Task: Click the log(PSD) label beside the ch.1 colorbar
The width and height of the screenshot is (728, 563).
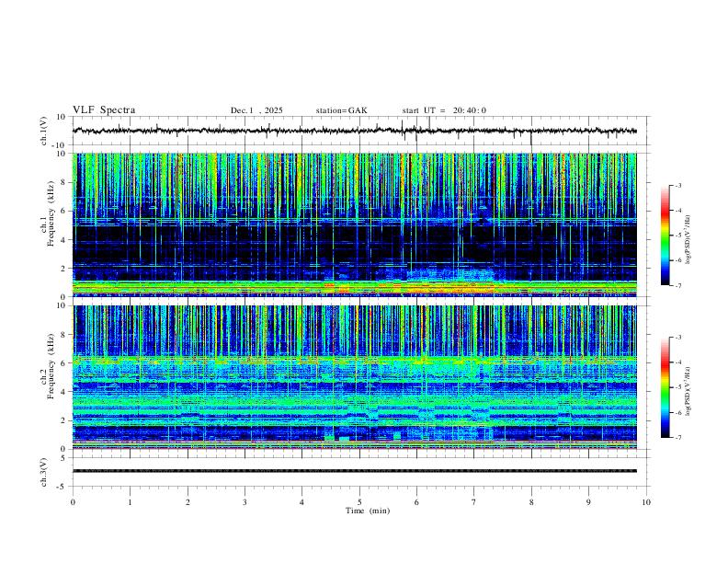Action: pos(688,239)
